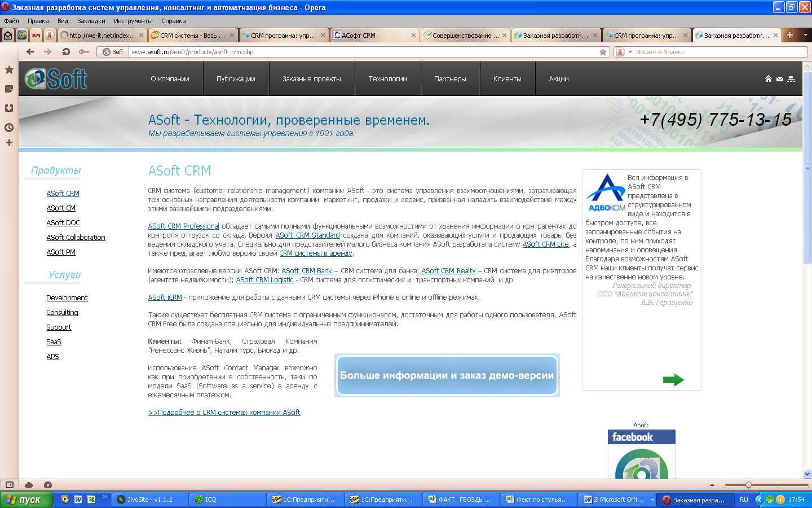
Task: Open the Закладки menu
Action: [x=91, y=21]
